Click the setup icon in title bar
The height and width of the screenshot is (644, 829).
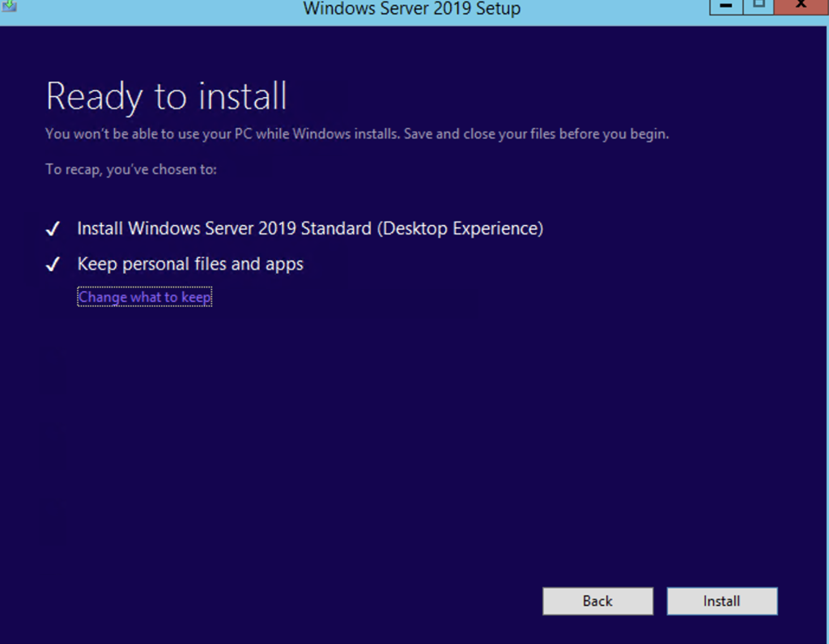coord(9,6)
